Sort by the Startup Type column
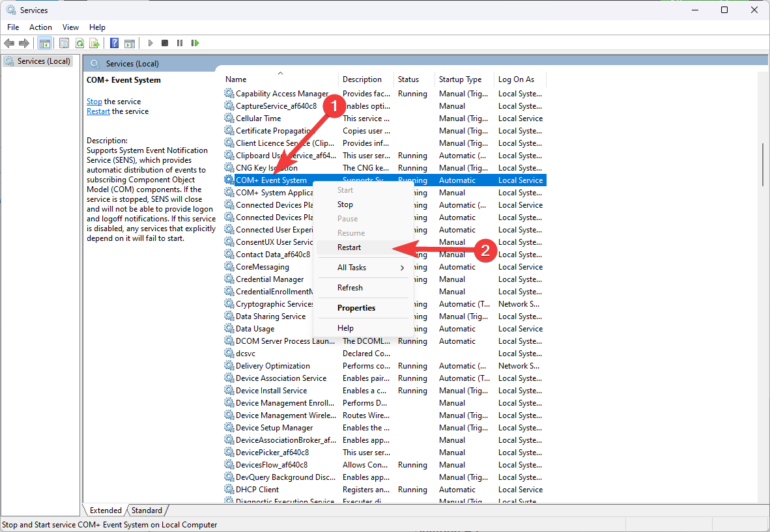 pyautogui.click(x=460, y=79)
